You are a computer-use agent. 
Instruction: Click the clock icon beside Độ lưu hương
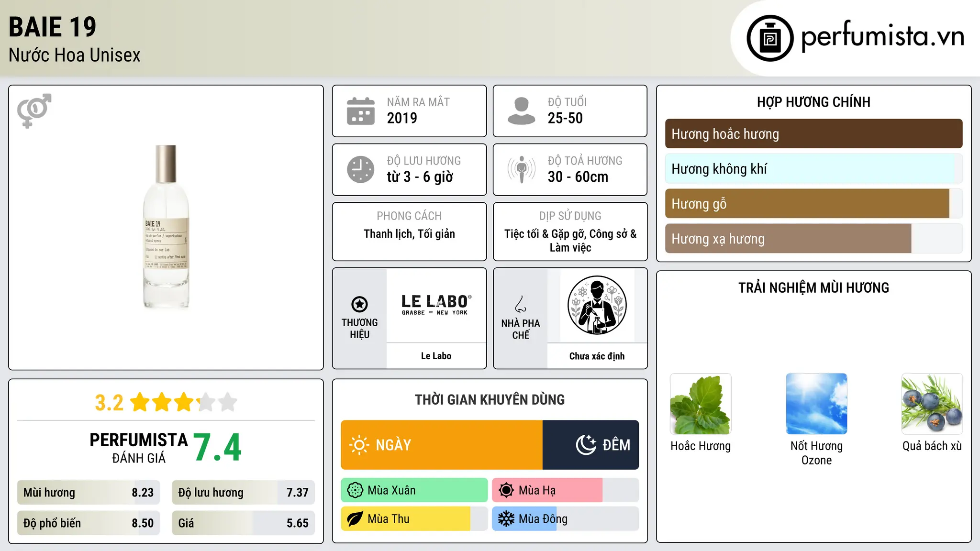click(x=361, y=169)
